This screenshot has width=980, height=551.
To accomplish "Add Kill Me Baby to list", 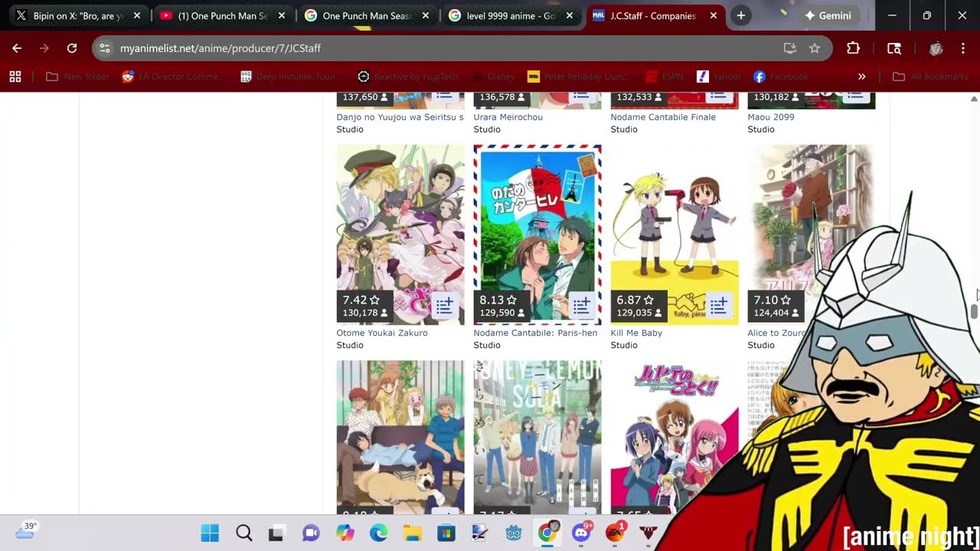I will (718, 307).
